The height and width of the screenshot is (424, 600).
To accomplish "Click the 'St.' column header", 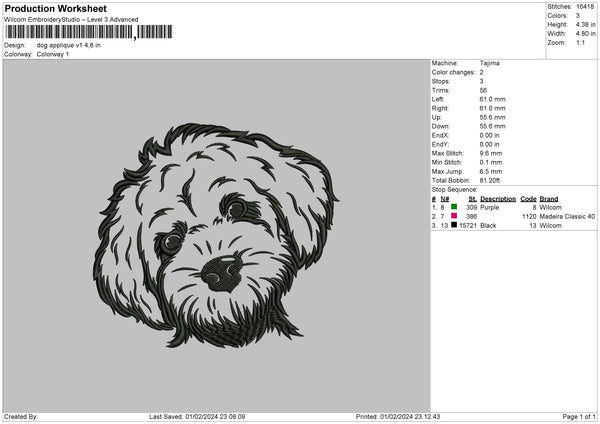I will click(x=473, y=199).
